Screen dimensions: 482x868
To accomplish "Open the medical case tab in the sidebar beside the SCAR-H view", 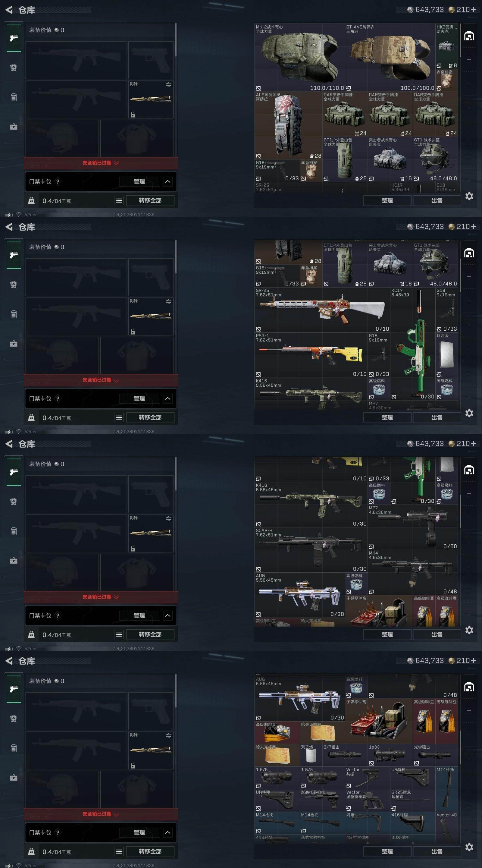I will click(14, 561).
